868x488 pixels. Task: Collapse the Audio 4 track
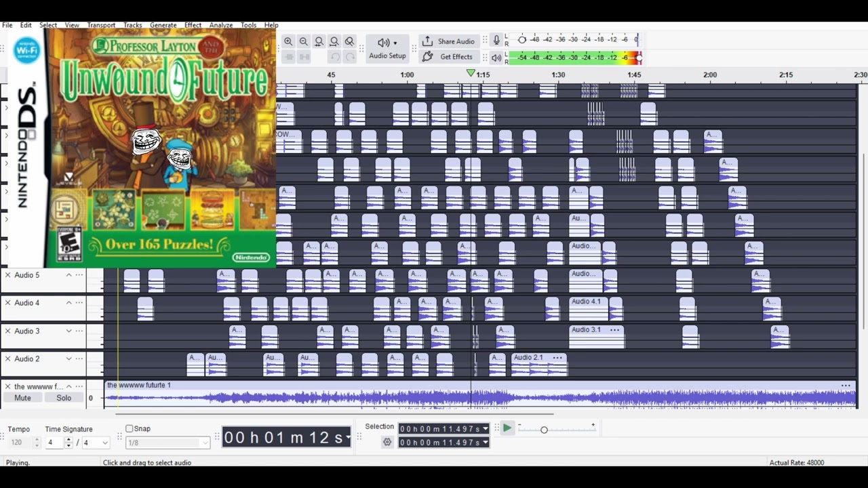click(x=68, y=303)
